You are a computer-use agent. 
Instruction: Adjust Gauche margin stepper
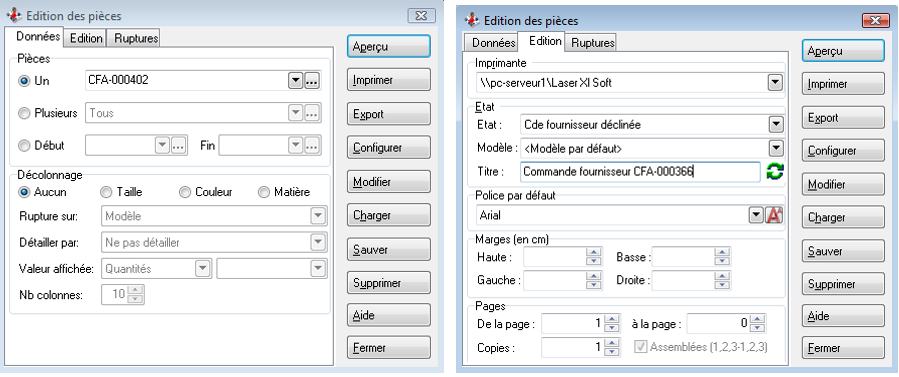click(x=593, y=281)
